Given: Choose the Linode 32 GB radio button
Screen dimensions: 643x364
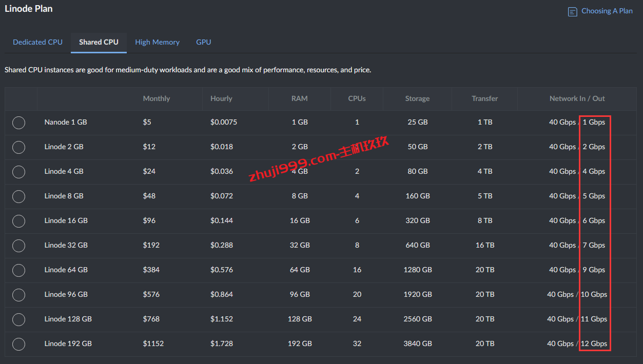Looking at the screenshot, I should coord(18,246).
